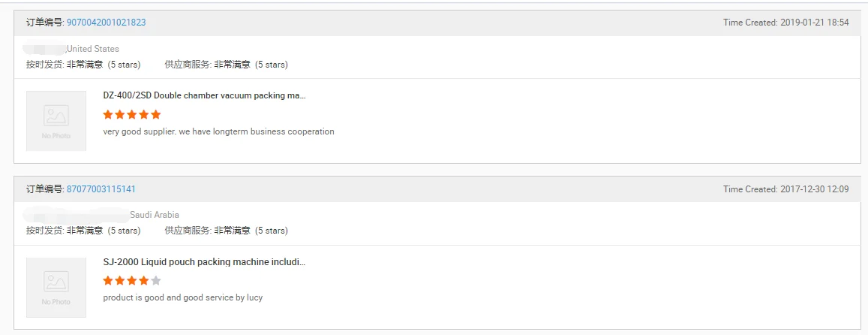Open order number 9070042001021823 link
The height and width of the screenshot is (335, 868).
click(106, 23)
